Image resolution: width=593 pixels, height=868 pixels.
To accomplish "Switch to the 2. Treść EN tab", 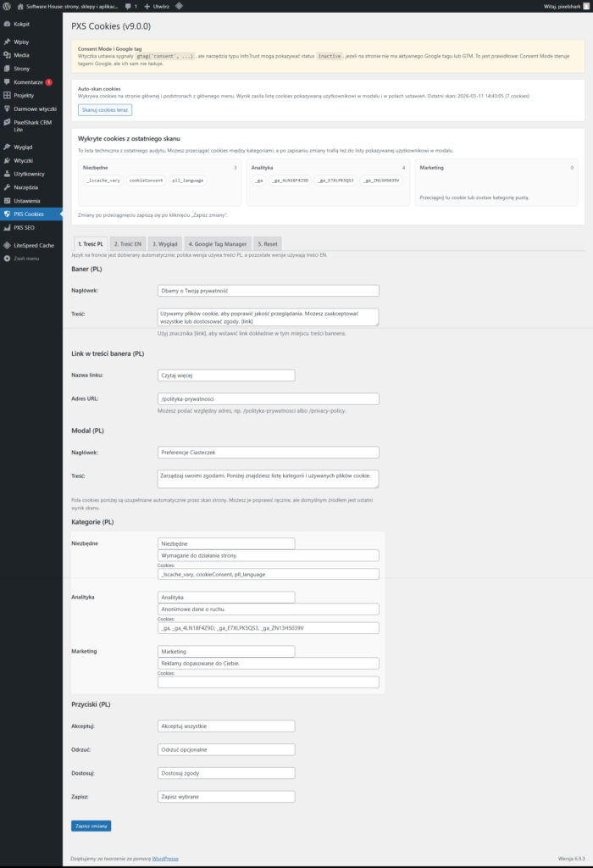I will (x=127, y=243).
